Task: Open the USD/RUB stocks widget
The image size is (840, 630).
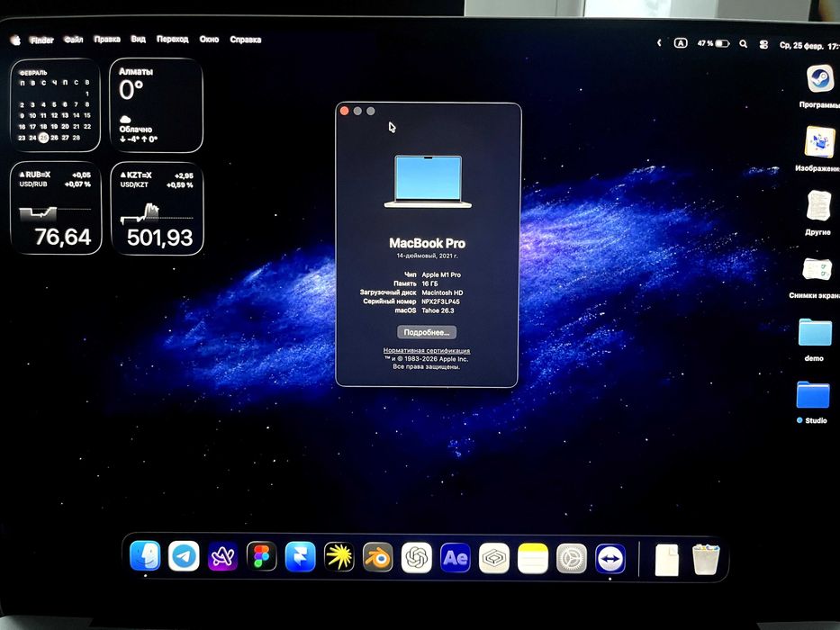Action: click(x=55, y=209)
